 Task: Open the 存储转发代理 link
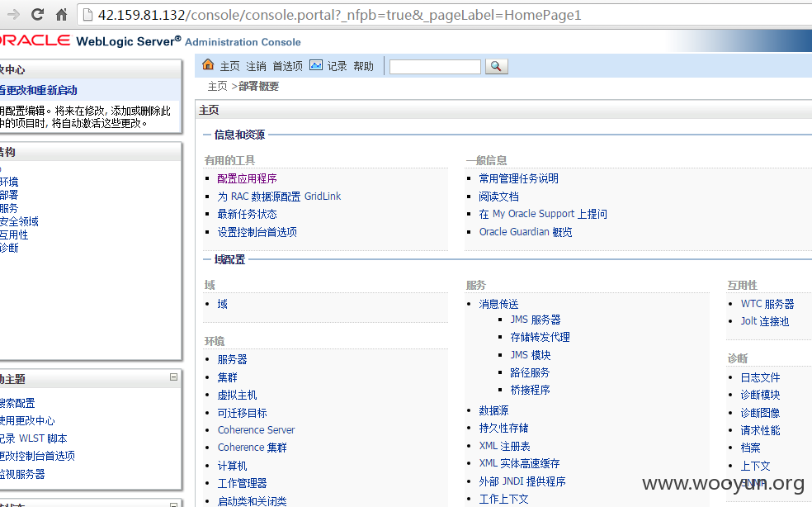(541, 338)
